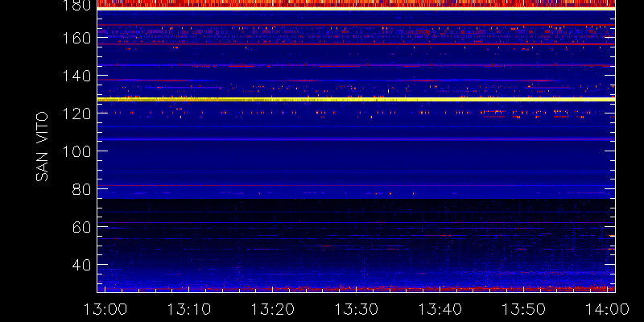644x322 pixels.
Task: Click the 13:40 time axis label
Action: (440, 309)
